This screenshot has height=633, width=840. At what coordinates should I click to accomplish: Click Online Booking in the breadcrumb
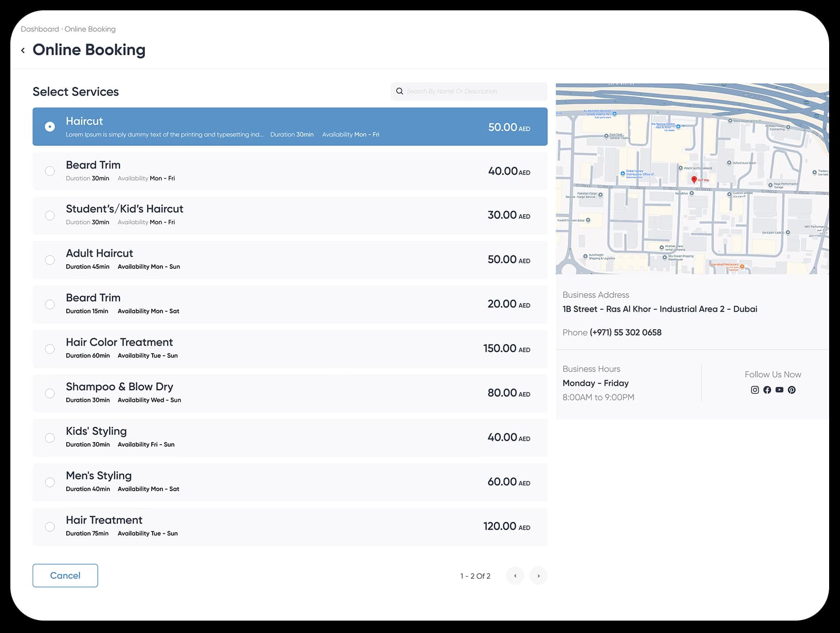(90, 29)
